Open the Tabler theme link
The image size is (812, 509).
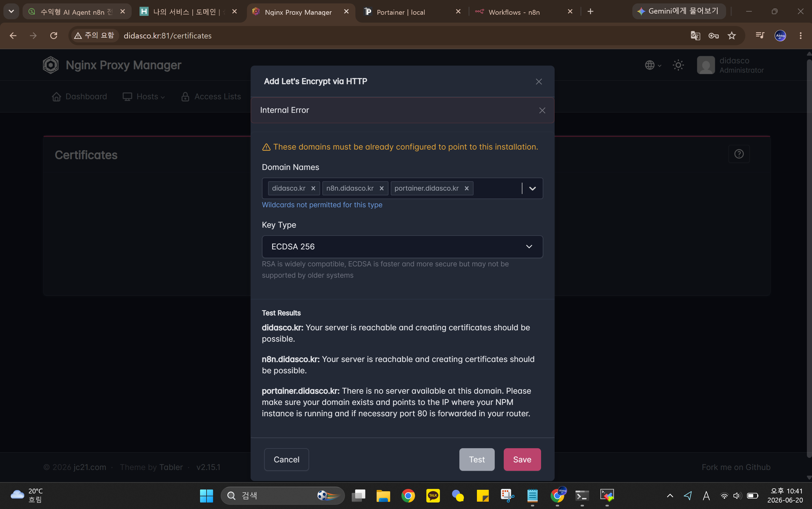(171, 467)
